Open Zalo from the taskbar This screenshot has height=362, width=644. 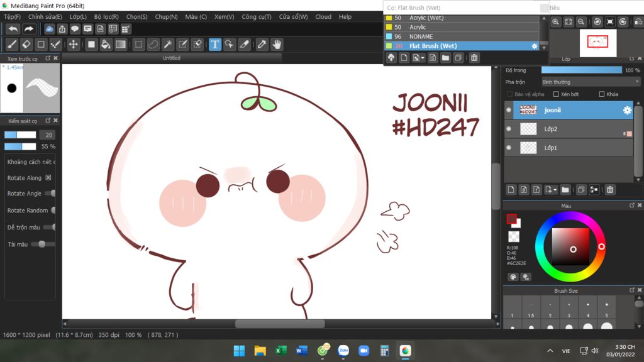tap(343, 351)
